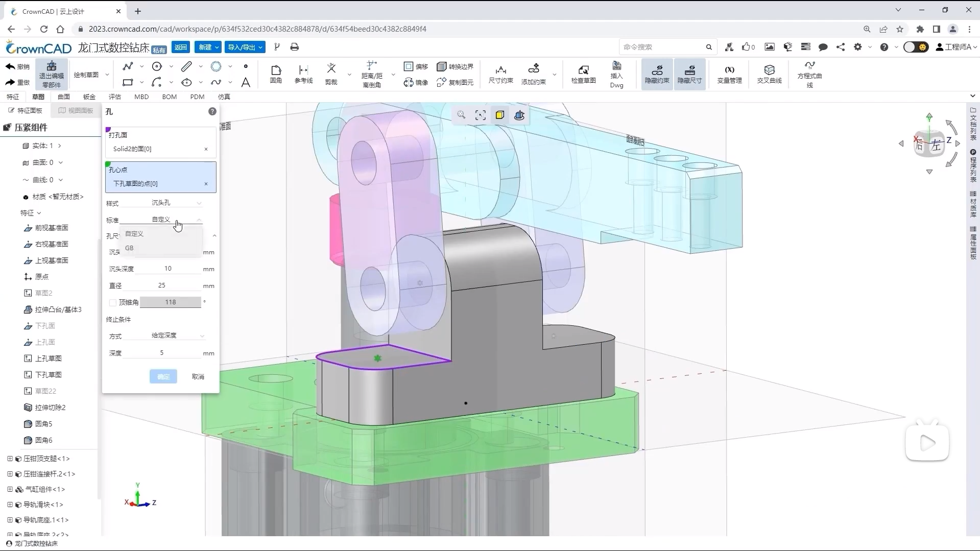
Task: Select the slot sketch tool
Action: (186, 66)
